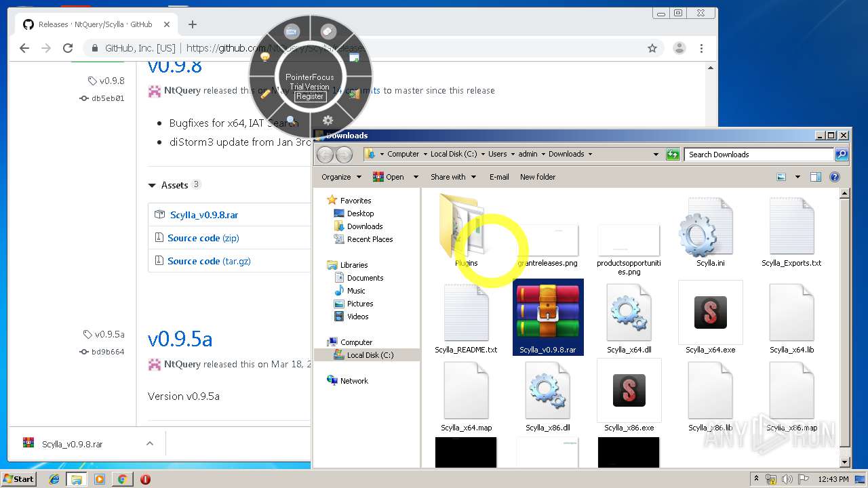Open downloaded Scylla_v0.9.8.rar in download bar

click(x=73, y=444)
